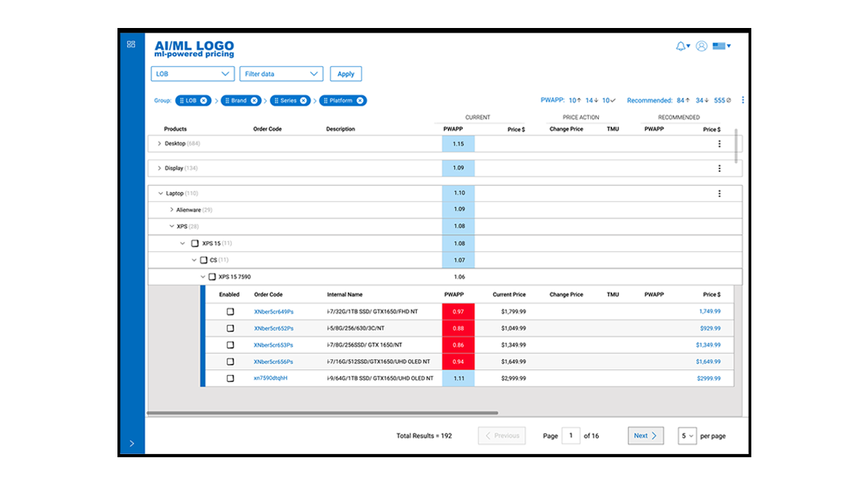Click the Apply button
The image size is (868, 486).
click(346, 74)
